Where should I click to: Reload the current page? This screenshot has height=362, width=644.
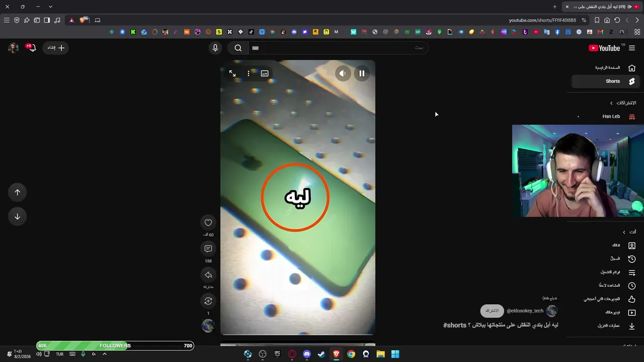click(x=617, y=20)
